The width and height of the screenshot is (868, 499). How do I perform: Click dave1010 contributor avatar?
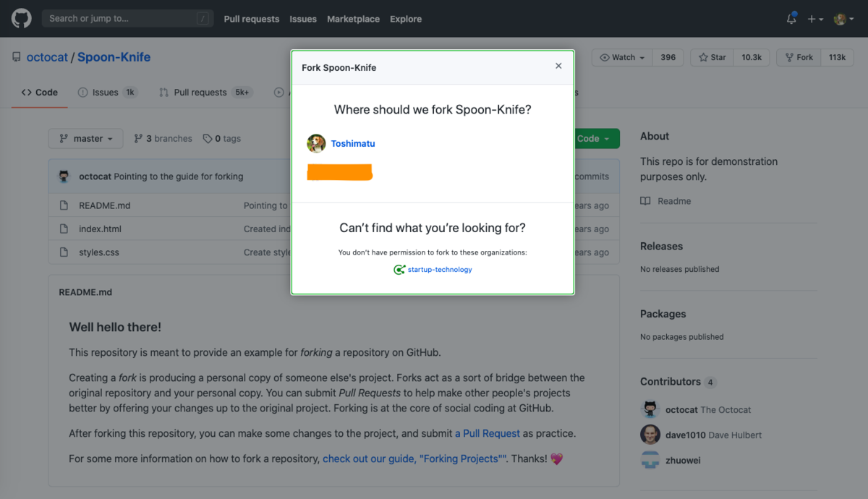click(x=650, y=435)
